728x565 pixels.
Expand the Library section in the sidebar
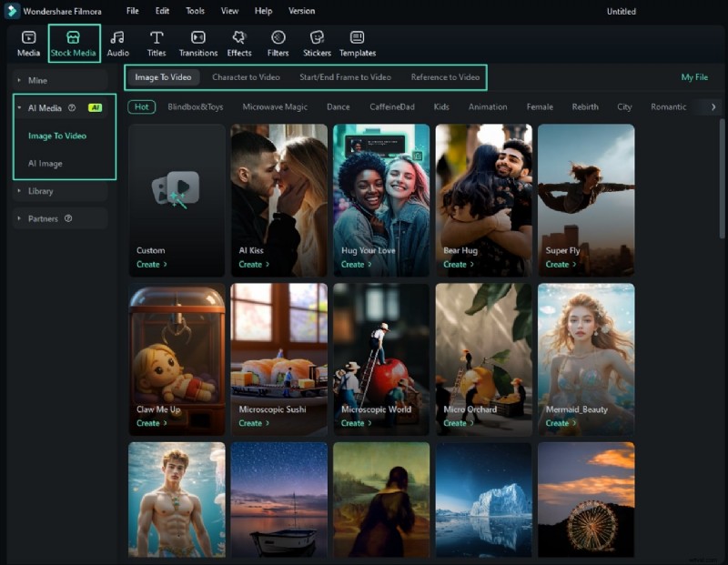(x=41, y=191)
